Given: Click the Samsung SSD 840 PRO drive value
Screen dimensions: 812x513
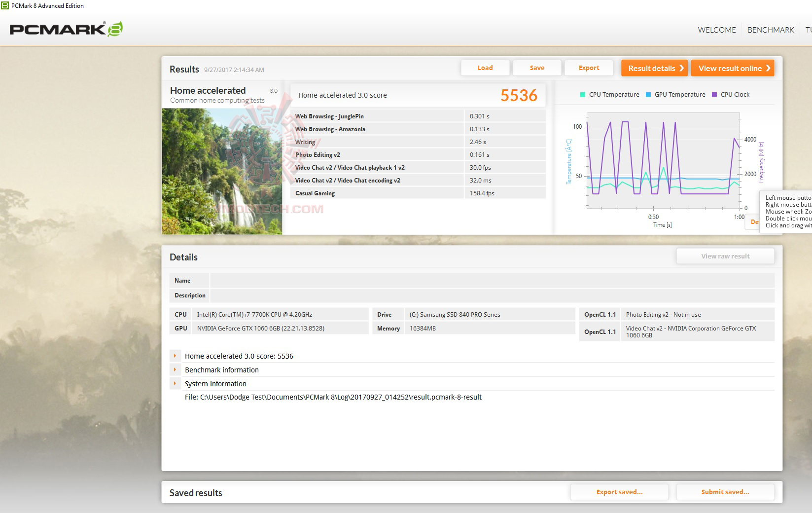Looking at the screenshot, I should pos(455,314).
